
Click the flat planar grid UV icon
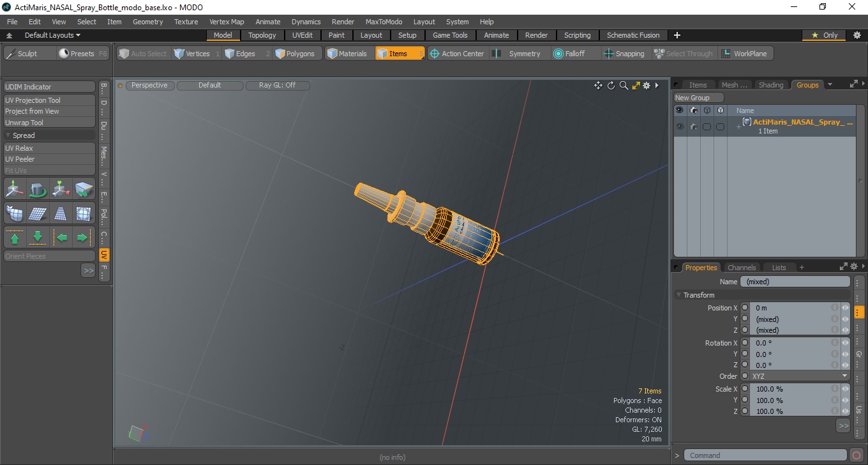tap(38, 213)
